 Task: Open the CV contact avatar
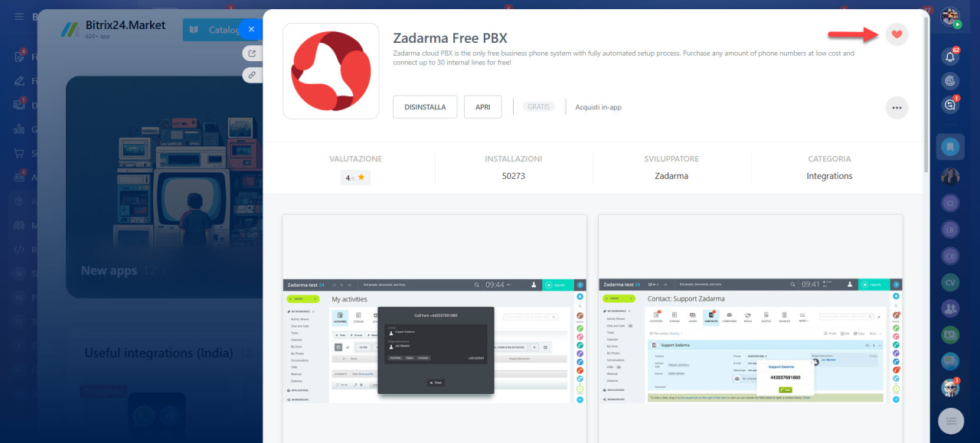tap(951, 282)
